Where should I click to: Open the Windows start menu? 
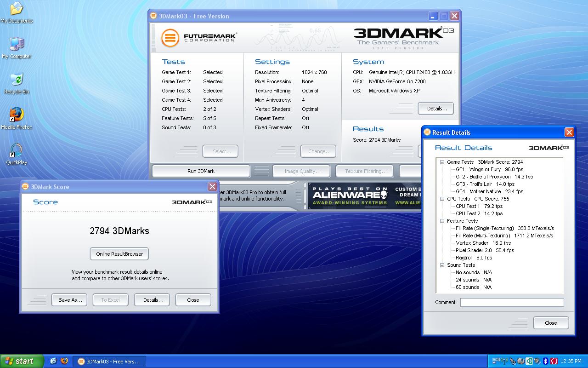click(x=22, y=361)
